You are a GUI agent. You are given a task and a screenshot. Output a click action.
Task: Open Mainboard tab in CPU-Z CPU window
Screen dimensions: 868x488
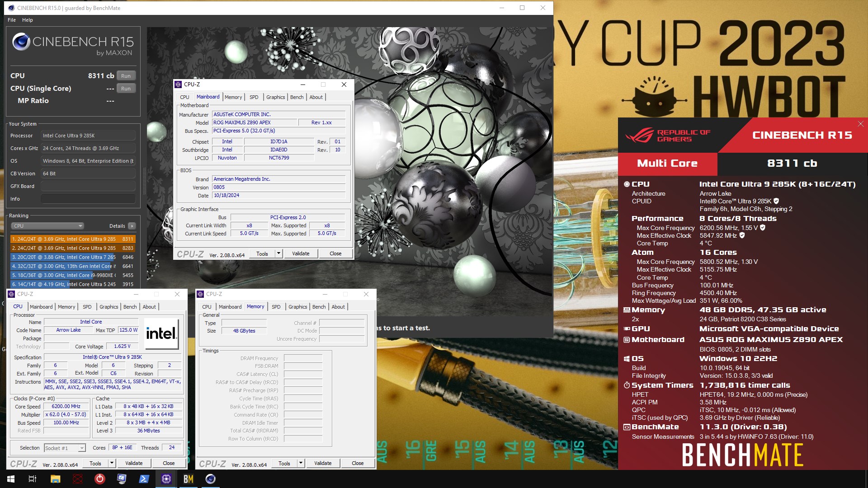(x=41, y=307)
